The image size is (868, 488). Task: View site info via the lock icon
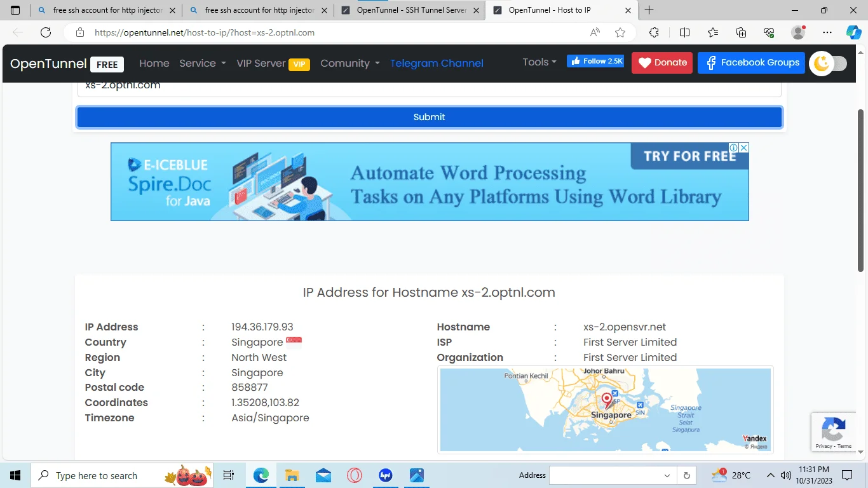79,32
